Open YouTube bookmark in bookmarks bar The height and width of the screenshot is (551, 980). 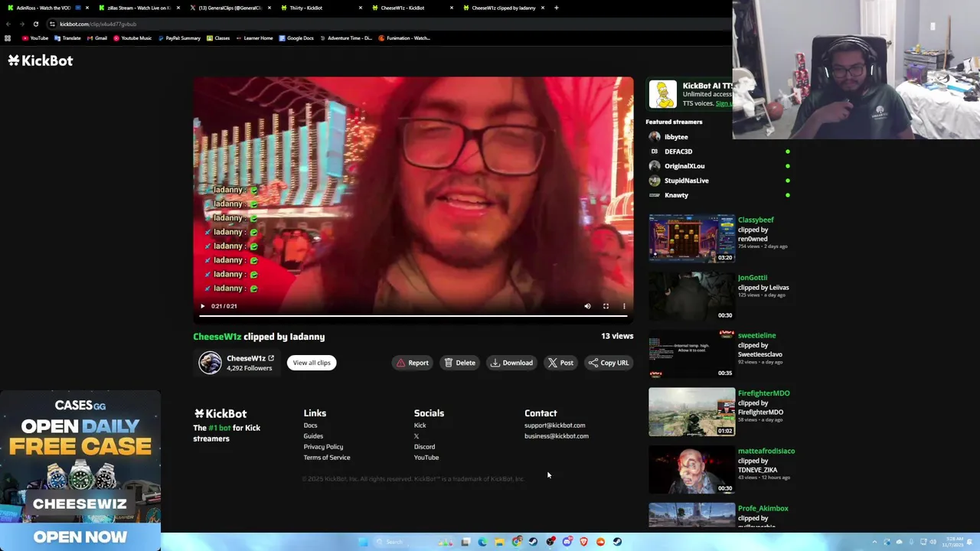(35, 38)
